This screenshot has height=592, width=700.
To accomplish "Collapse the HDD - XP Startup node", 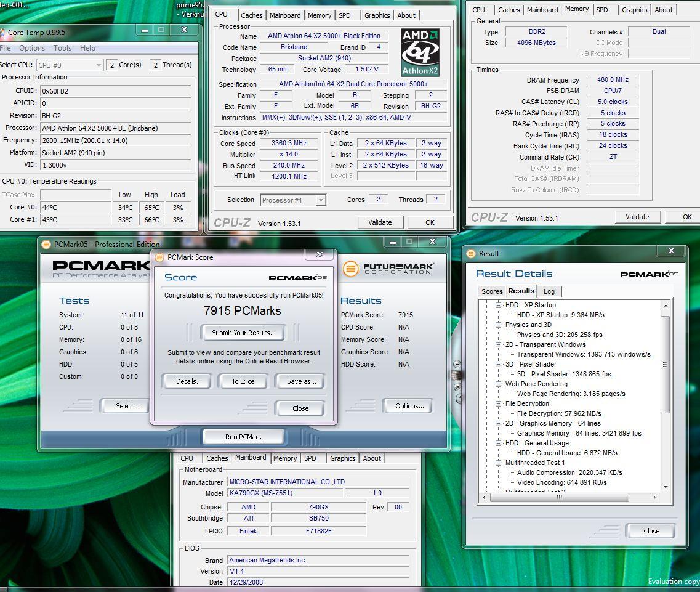I will coord(498,305).
